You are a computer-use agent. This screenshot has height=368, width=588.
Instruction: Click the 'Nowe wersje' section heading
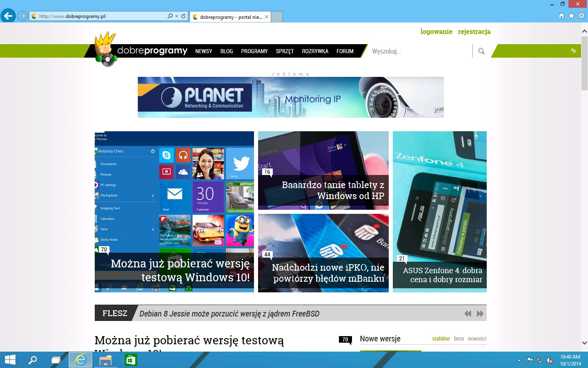[380, 339]
